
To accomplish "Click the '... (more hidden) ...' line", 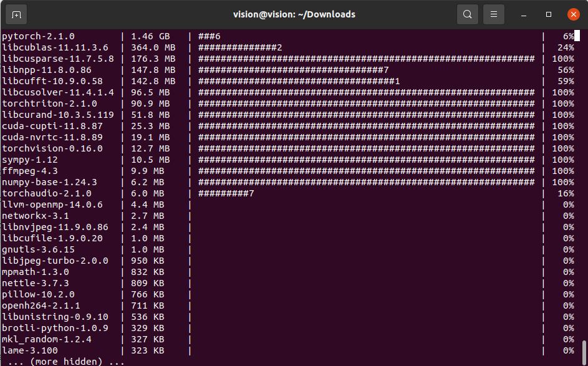I will (x=66, y=362).
